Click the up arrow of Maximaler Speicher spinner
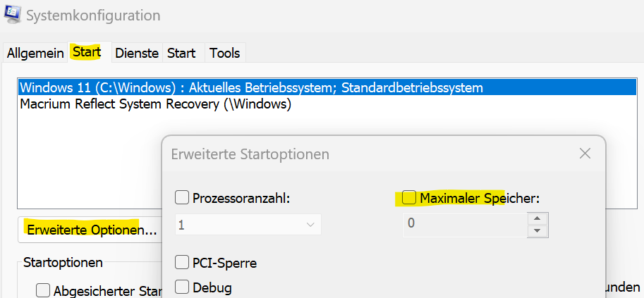Viewport: 644px width, 298px height. pos(537,218)
